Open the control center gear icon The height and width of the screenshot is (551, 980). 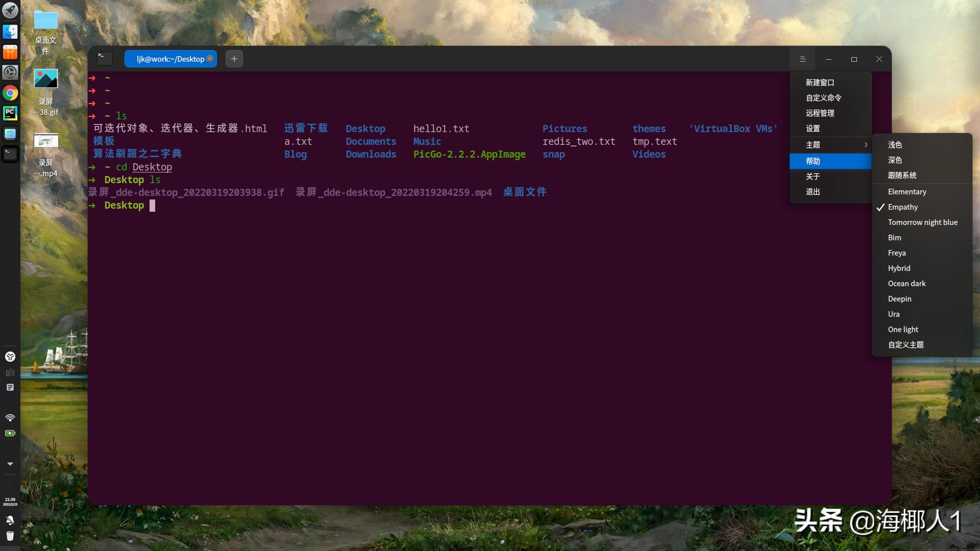pos(10,72)
